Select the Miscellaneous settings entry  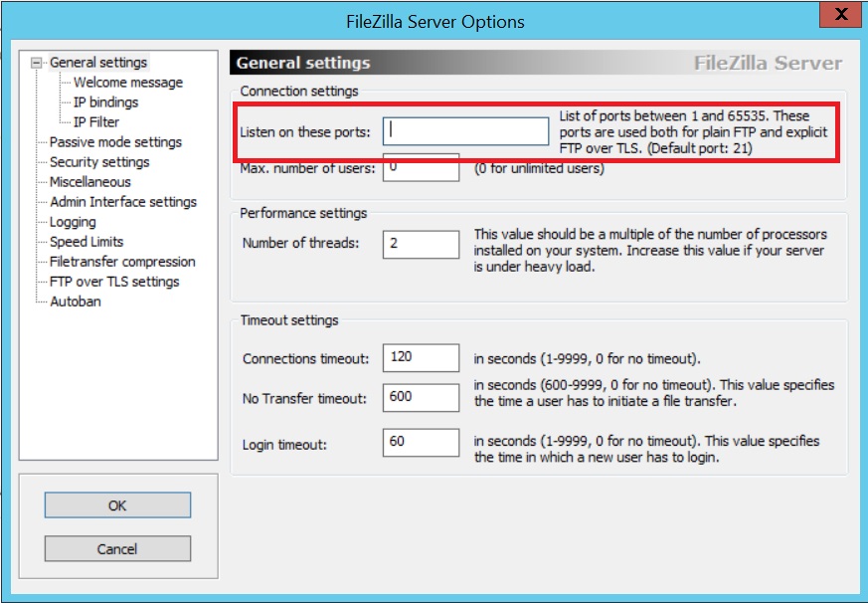[90, 182]
